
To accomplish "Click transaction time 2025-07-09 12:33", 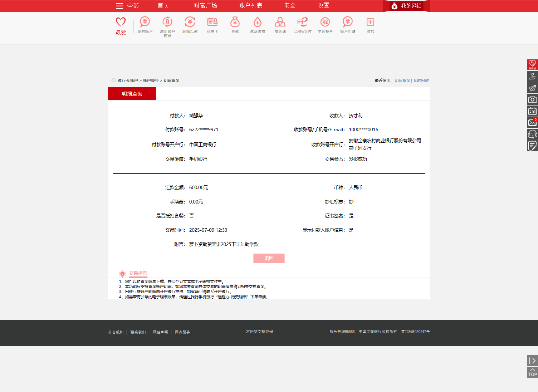I will tap(208, 230).
